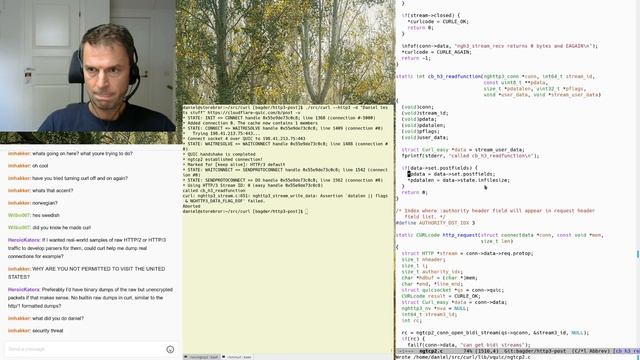Click chat message 'what did you do daniel?'

(58, 318)
